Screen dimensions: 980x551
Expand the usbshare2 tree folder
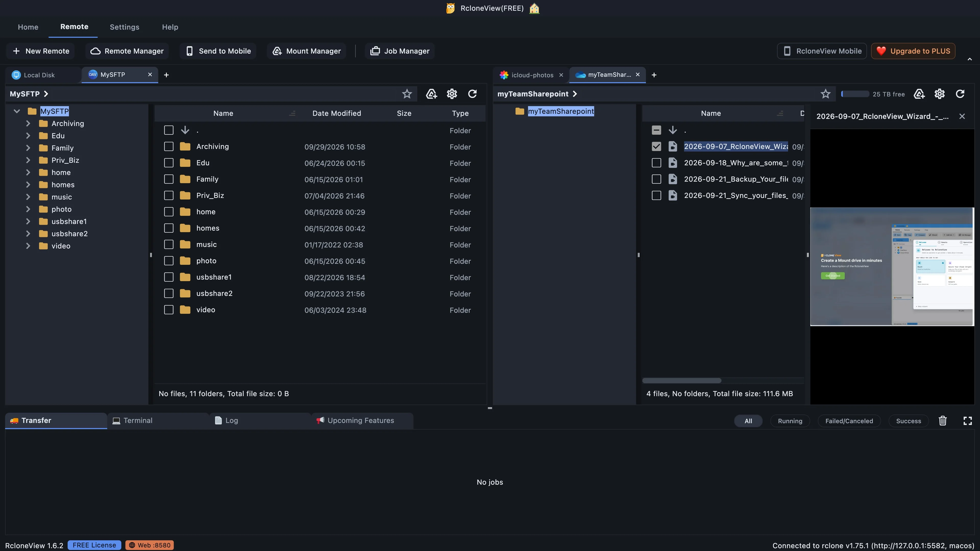coord(28,233)
